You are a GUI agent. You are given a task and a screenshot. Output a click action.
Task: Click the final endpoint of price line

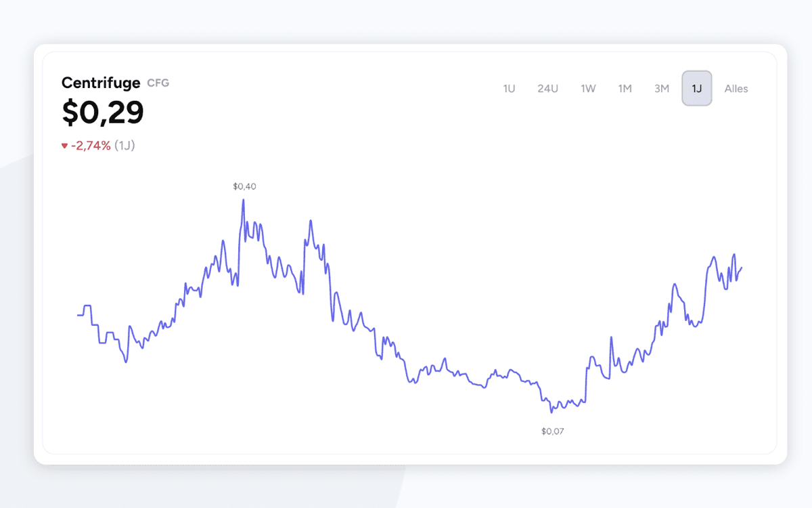pyautogui.click(x=742, y=268)
